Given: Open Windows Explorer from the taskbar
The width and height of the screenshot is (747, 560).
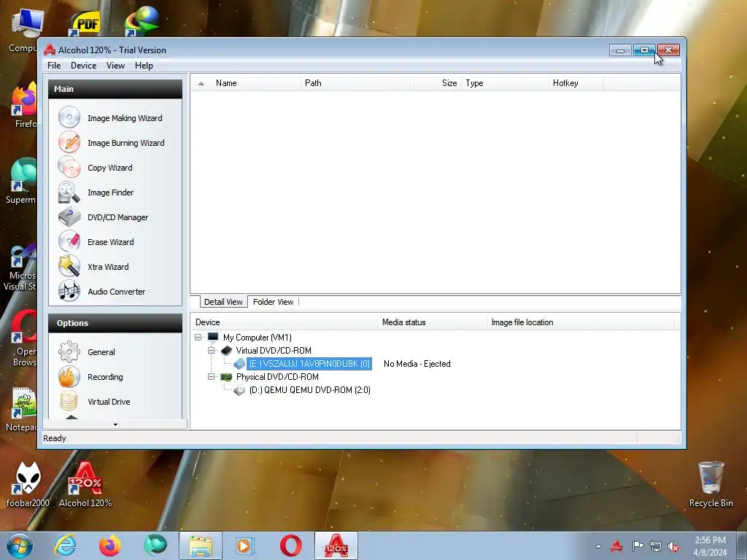Looking at the screenshot, I should (x=201, y=545).
